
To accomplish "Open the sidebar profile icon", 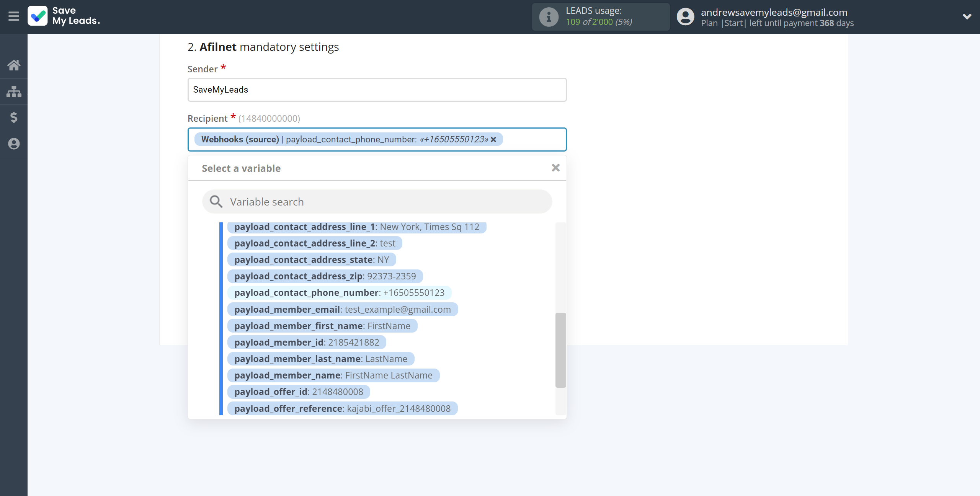I will click(x=14, y=144).
